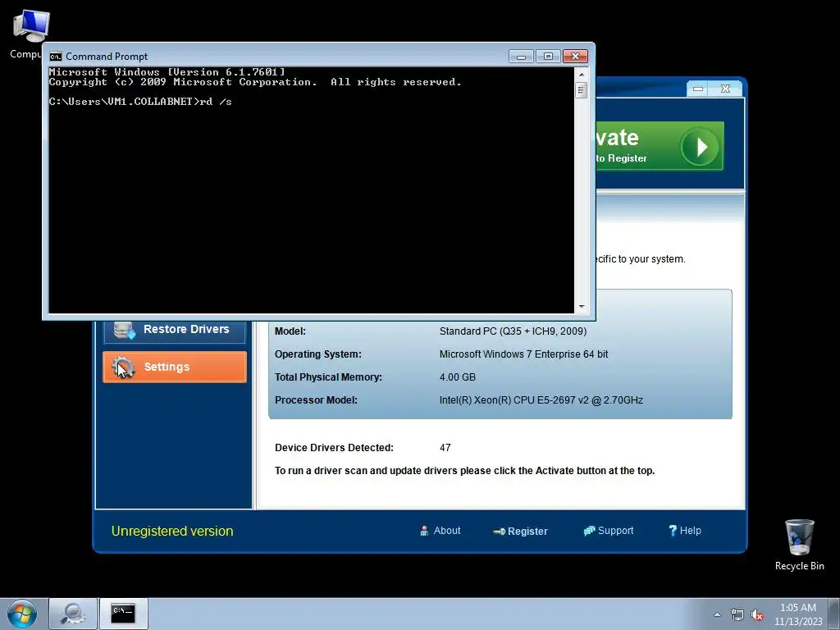
Task: Click the 'Total Physical Memory:' label
Action: click(328, 377)
